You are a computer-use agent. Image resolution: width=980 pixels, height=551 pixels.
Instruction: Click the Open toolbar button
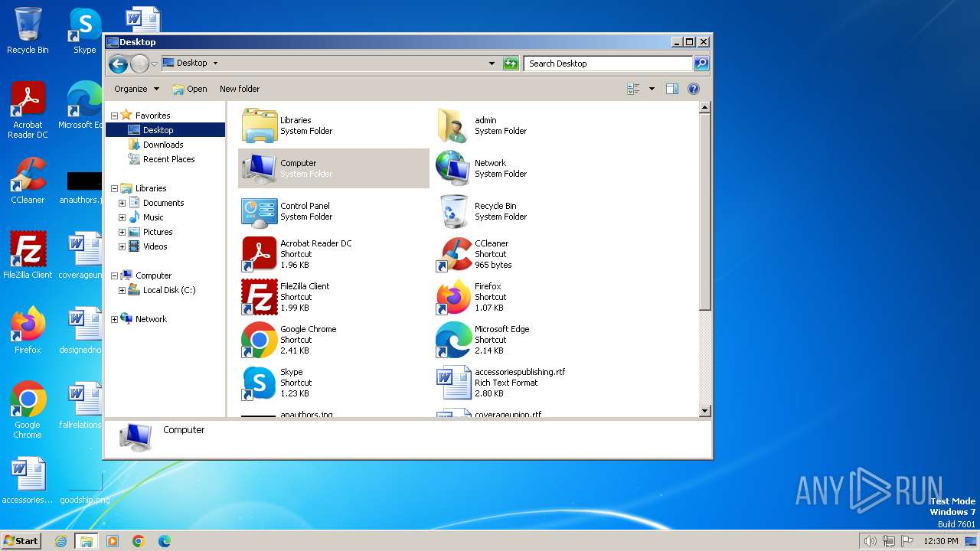pos(190,89)
